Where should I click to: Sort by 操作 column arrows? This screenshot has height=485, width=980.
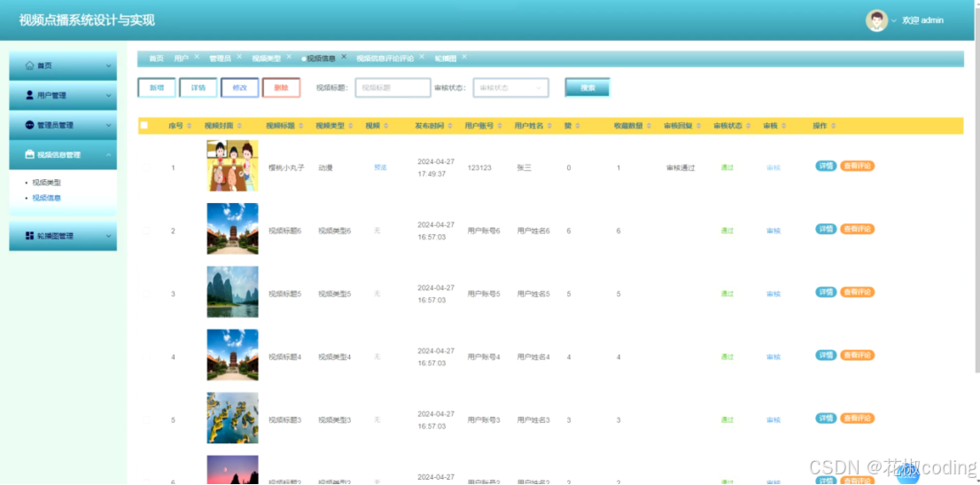pyautogui.click(x=834, y=126)
